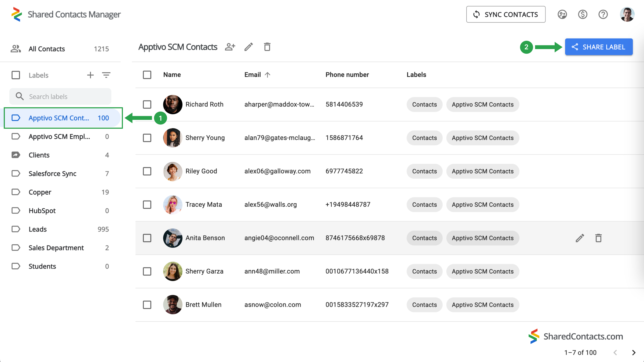Click the SHARE LABEL button
The height and width of the screenshot is (362, 644).
coord(599,47)
